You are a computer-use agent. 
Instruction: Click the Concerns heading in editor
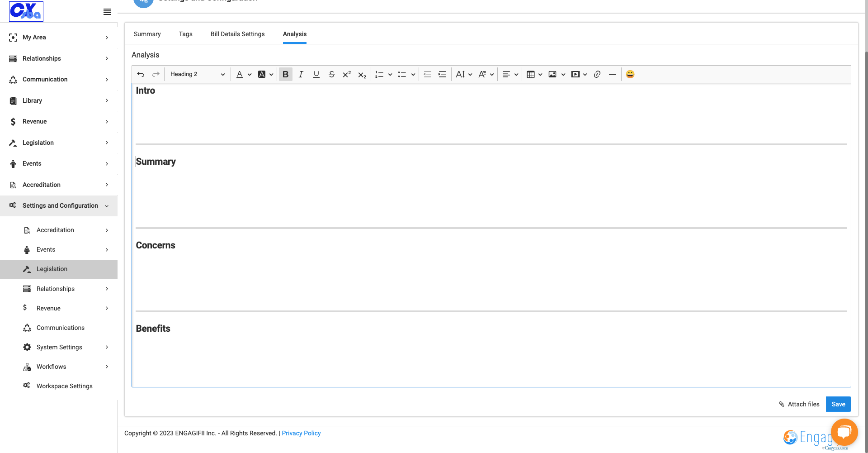(x=156, y=245)
